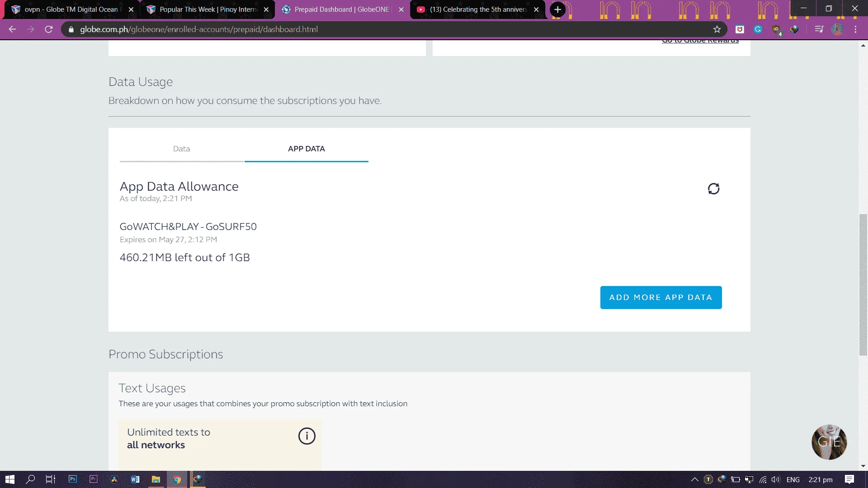The image size is (868, 488).
Task: Select the 460.21MB left out of 1GB text
Action: [x=184, y=258]
